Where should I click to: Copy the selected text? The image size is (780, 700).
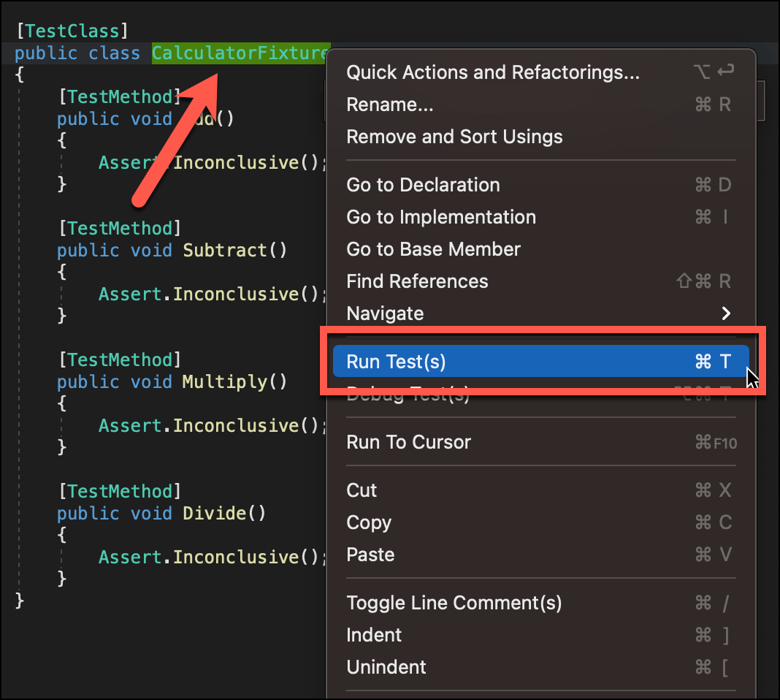(369, 522)
